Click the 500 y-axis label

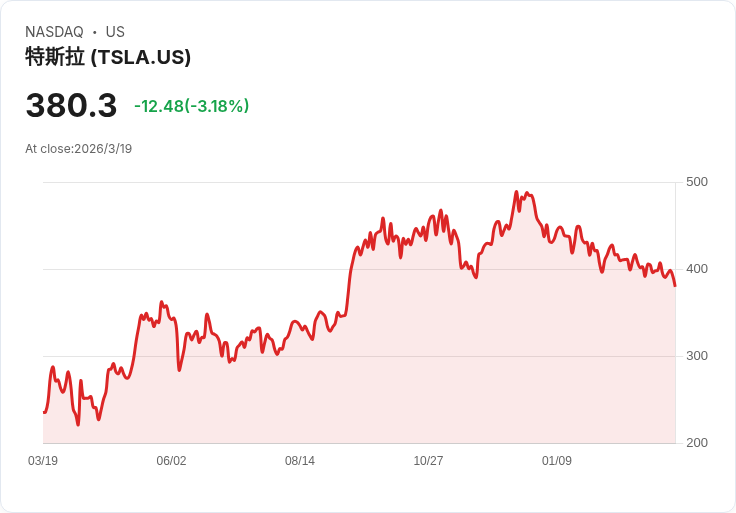(697, 182)
